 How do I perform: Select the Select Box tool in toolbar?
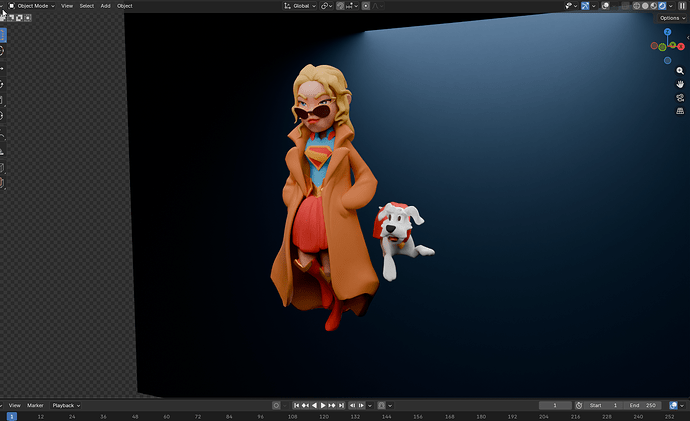[3, 35]
